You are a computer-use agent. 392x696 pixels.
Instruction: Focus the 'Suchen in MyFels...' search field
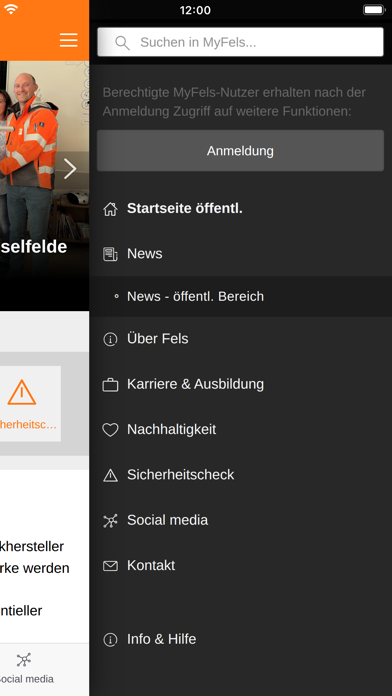click(x=240, y=42)
